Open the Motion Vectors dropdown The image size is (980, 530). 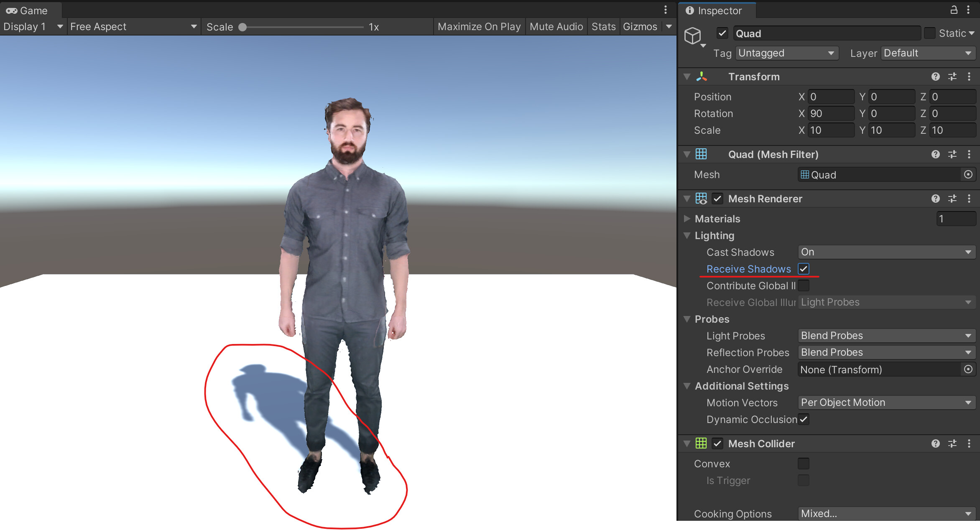[x=886, y=403]
